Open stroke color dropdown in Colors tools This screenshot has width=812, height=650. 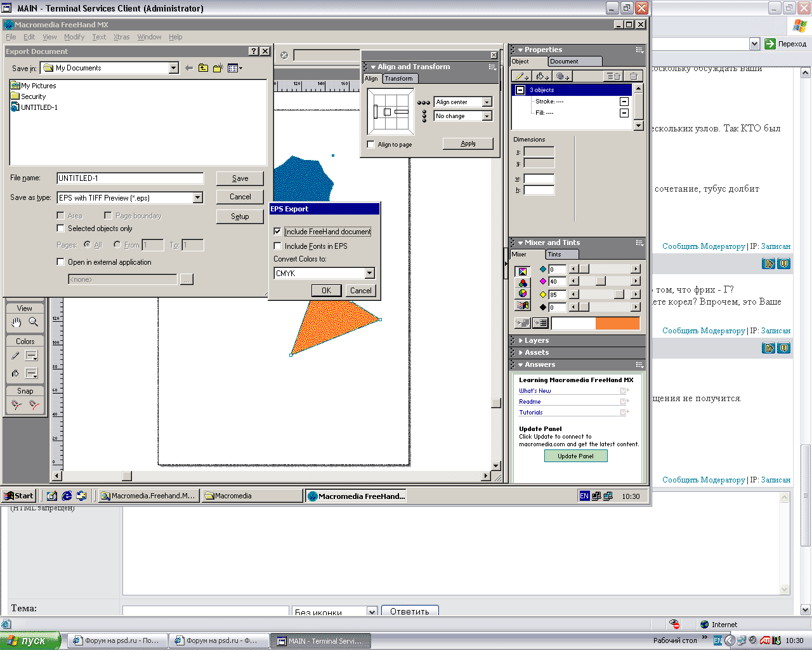click(x=32, y=355)
